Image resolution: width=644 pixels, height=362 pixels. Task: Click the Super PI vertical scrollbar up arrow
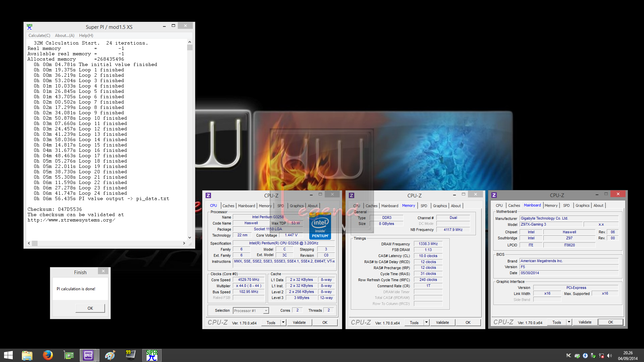tap(190, 42)
